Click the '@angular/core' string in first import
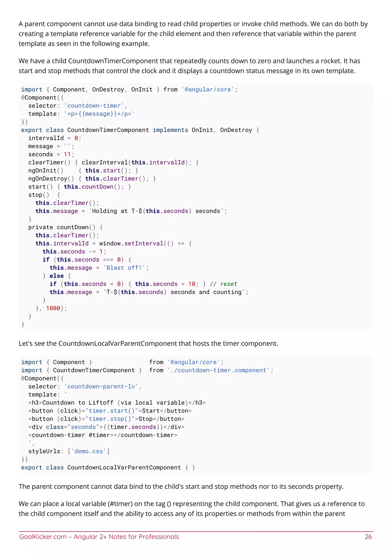 (x=208, y=90)
